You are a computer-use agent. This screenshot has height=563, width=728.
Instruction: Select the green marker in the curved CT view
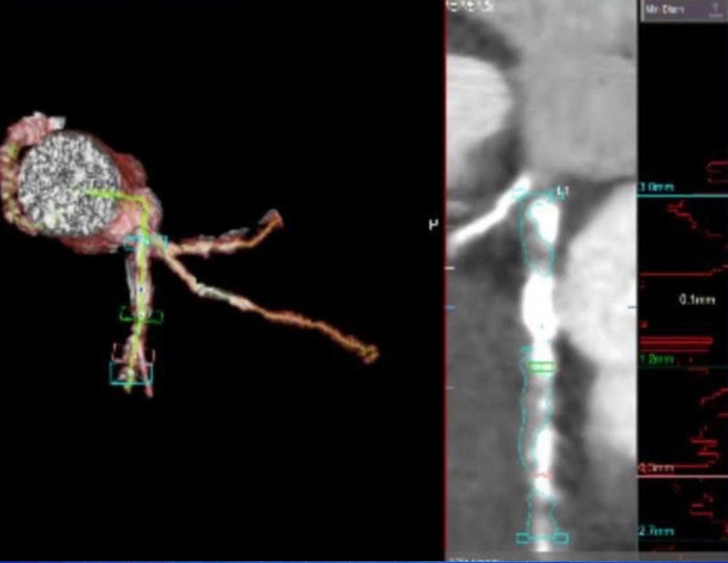tap(541, 367)
